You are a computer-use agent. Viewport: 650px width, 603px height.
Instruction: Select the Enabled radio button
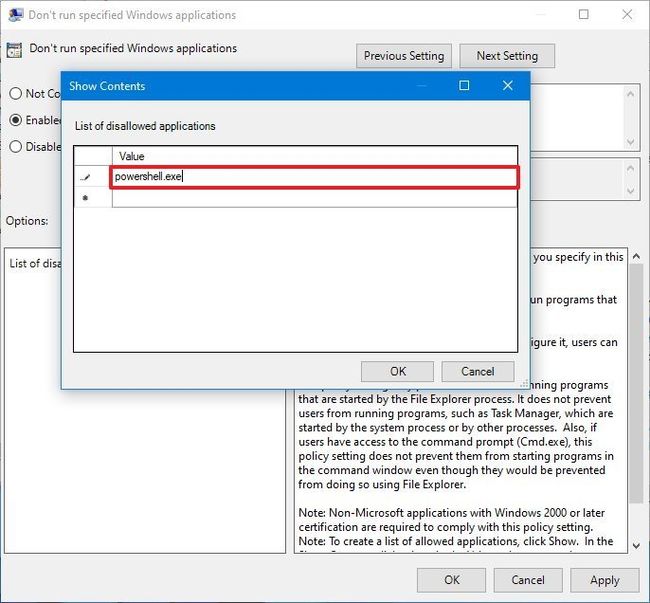pyautogui.click(x=15, y=120)
